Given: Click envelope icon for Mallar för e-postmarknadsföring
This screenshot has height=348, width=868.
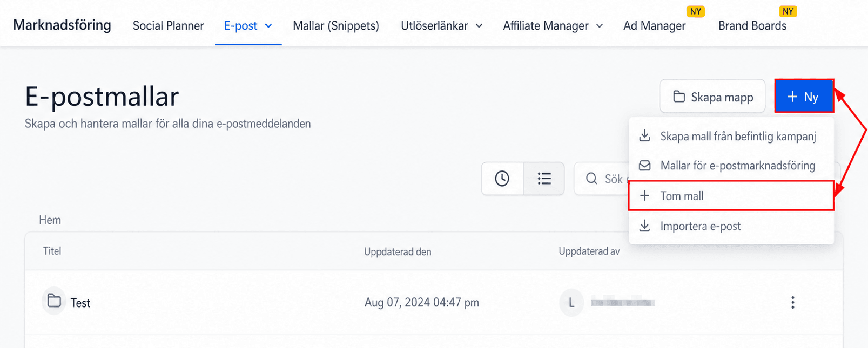Looking at the screenshot, I should click(x=644, y=166).
